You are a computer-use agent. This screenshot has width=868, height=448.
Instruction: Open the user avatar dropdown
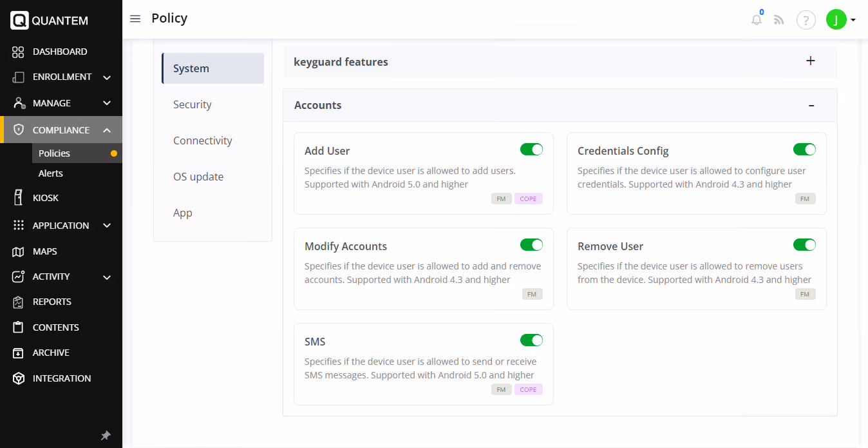coord(841,20)
